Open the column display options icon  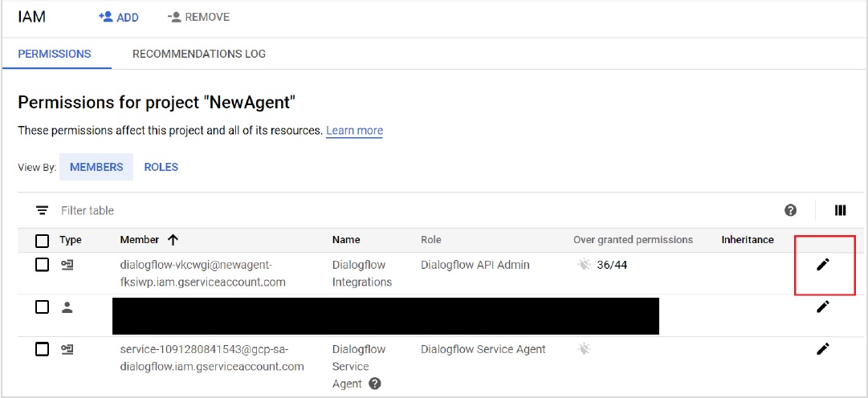pos(840,210)
